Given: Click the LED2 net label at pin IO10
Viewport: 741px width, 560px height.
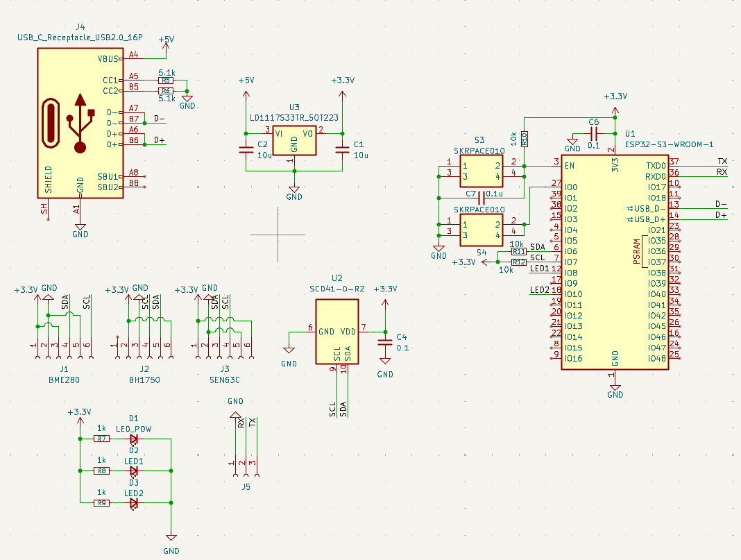Looking at the screenshot, I should tap(540, 289).
